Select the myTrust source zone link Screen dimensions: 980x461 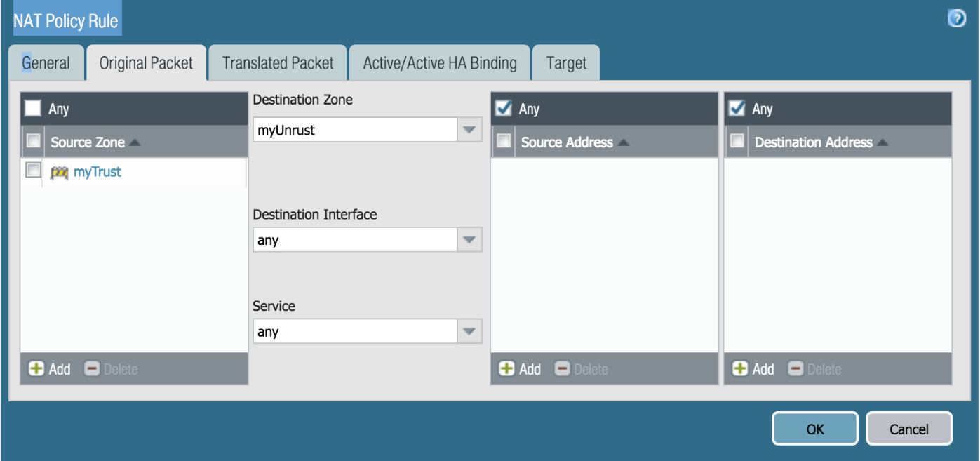pyautogui.click(x=98, y=172)
